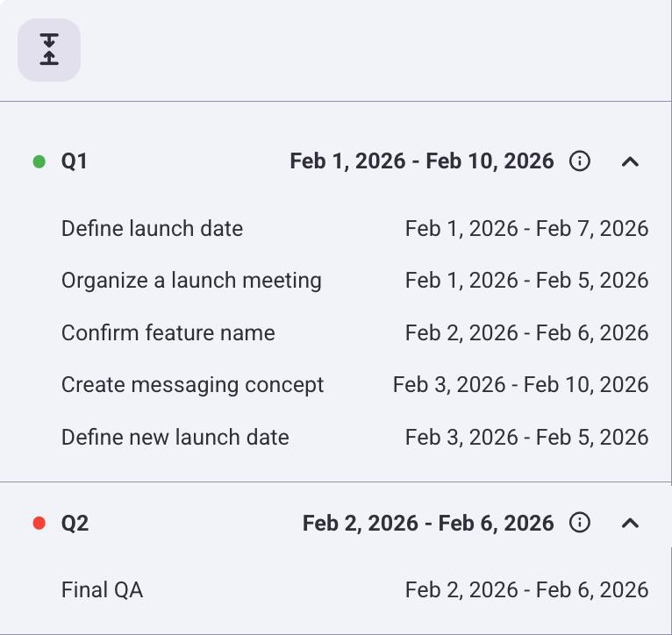Viewport: 672px width, 635px height.
Task: Click Final QA's Feb 2 - Feb 6 dates
Action: 526,590
